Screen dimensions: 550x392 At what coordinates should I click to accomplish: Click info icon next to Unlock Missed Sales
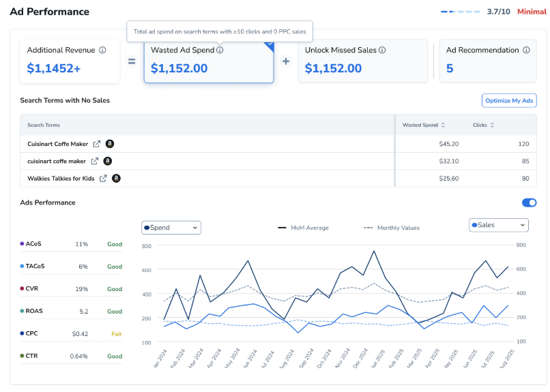click(x=382, y=50)
